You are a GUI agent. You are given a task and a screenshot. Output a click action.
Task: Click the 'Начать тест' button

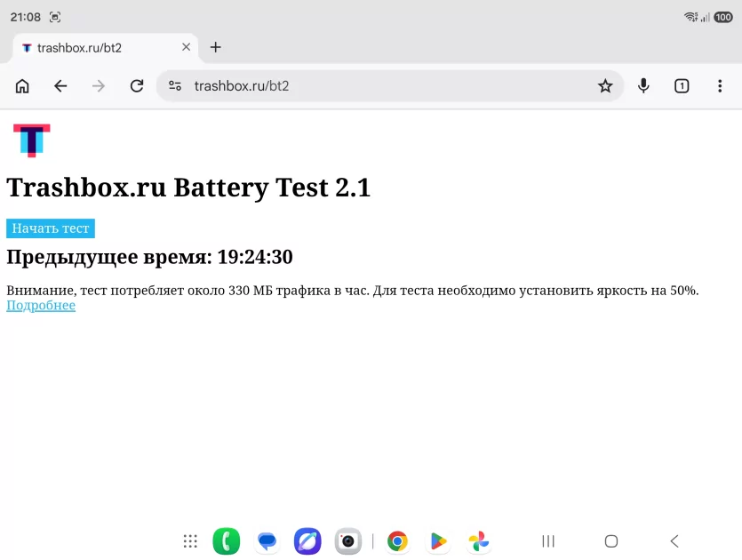[x=51, y=228]
